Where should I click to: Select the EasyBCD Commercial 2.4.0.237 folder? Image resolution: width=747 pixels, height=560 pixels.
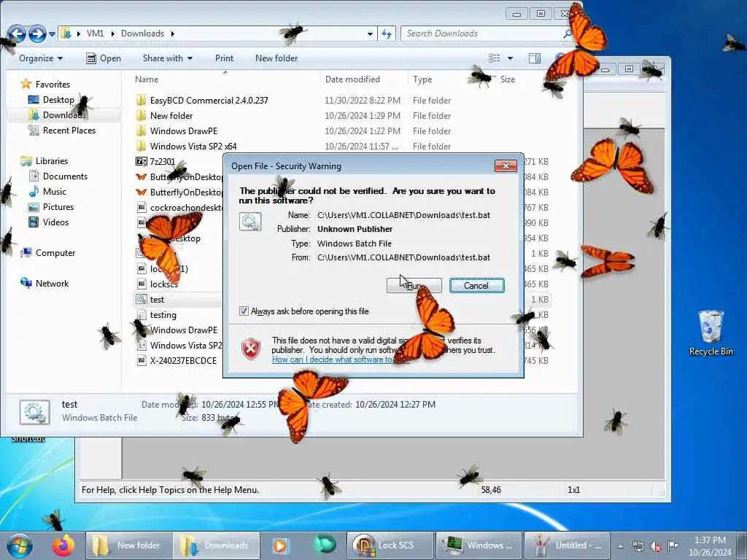click(x=209, y=101)
